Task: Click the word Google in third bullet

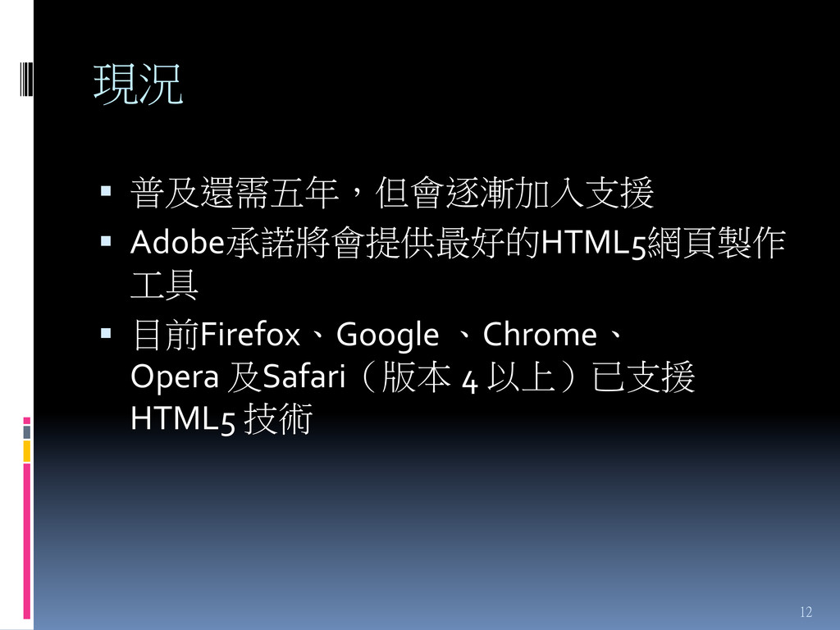Action: [x=387, y=336]
